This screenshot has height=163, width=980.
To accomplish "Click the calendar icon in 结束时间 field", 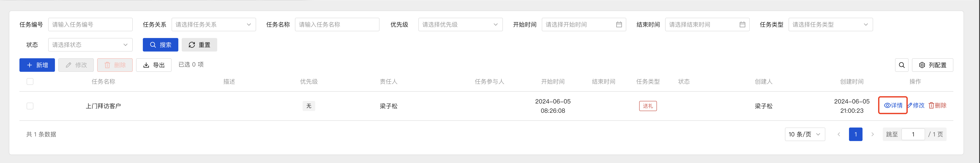I will coord(742,24).
